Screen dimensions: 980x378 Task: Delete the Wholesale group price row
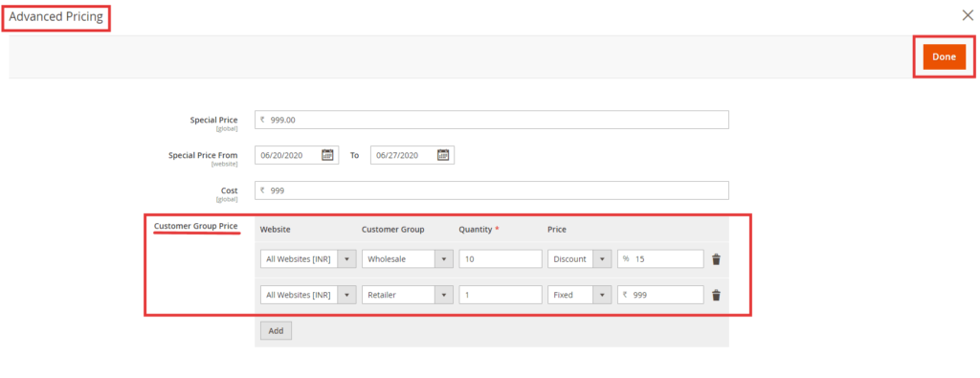(716, 259)
